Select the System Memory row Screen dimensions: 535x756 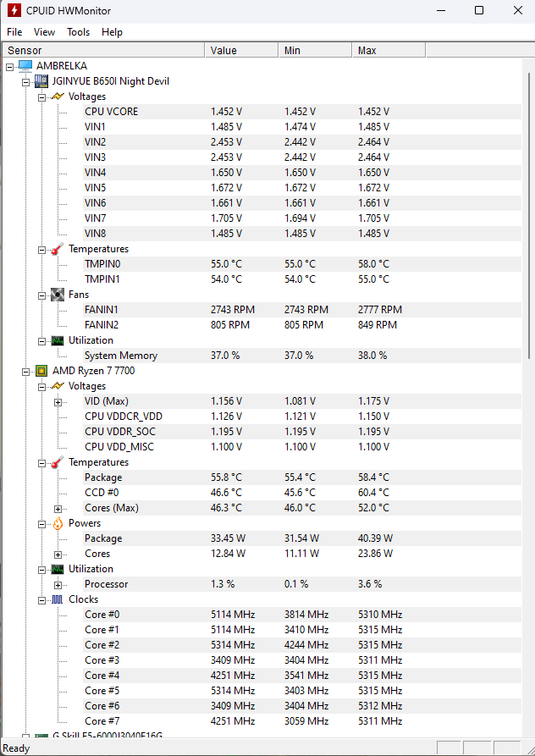pos(302,356)
